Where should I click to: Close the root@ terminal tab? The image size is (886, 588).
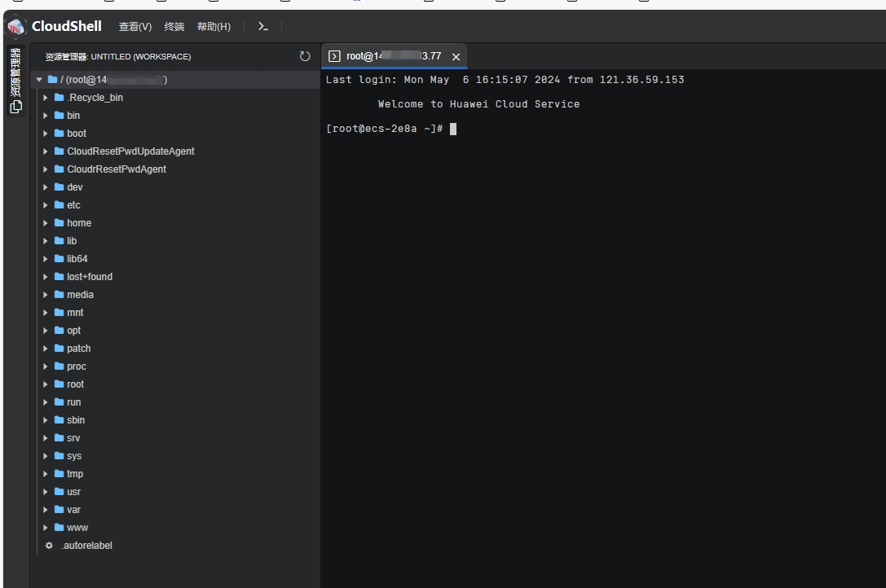pos(456,56)
